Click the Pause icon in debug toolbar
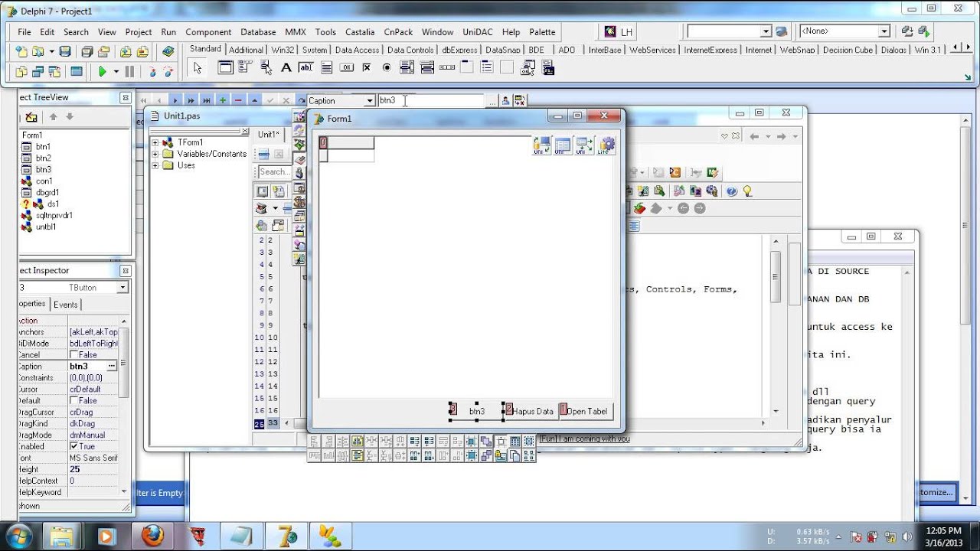 pos(129,71)
